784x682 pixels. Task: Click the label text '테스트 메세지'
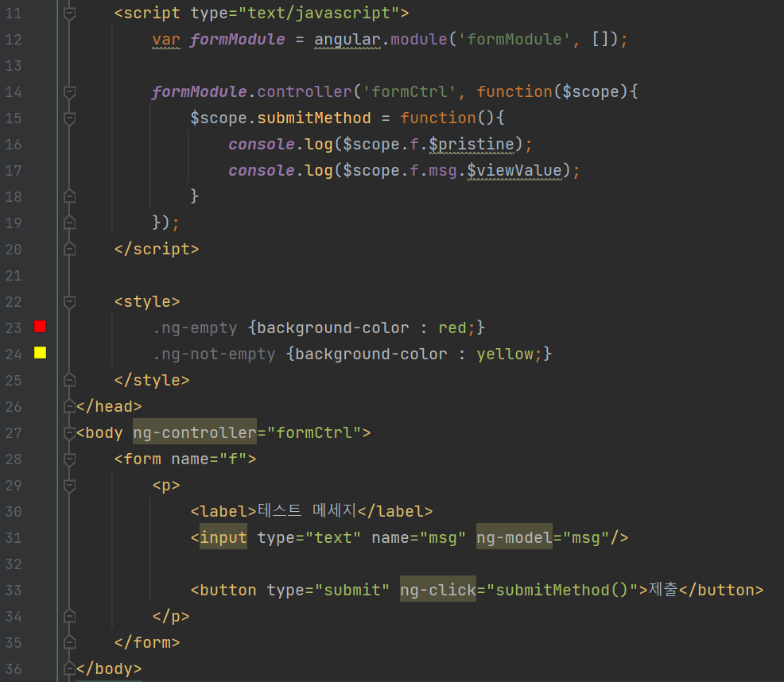307,510
